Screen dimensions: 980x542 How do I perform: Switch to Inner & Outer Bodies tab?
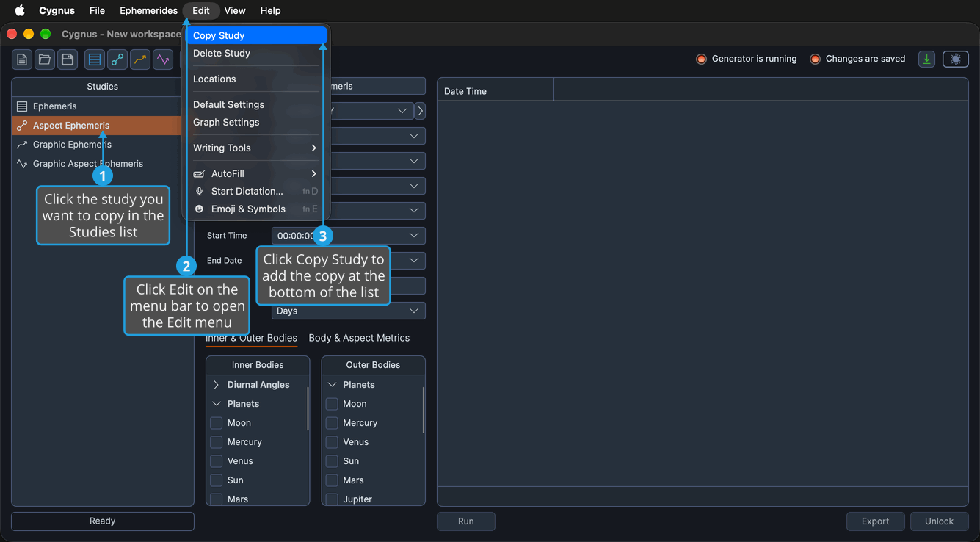point(251,338)
